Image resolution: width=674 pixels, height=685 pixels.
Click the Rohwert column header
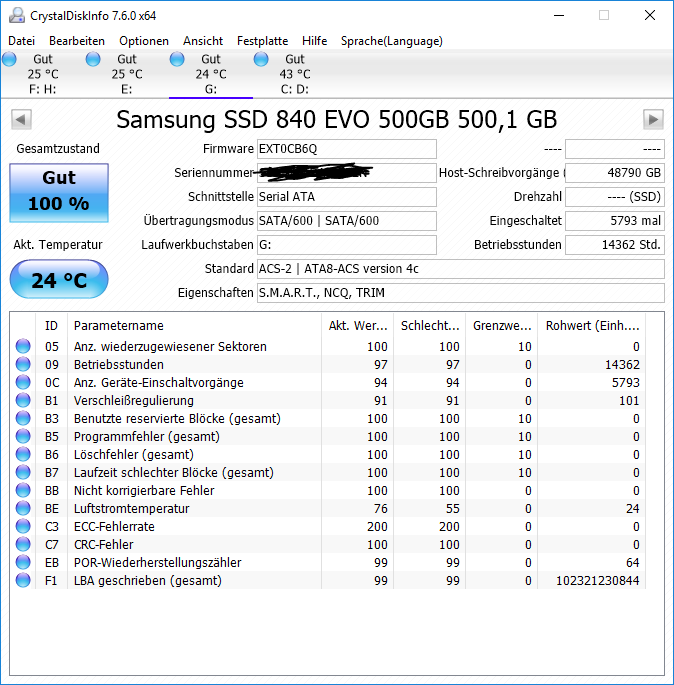point(592,325)
